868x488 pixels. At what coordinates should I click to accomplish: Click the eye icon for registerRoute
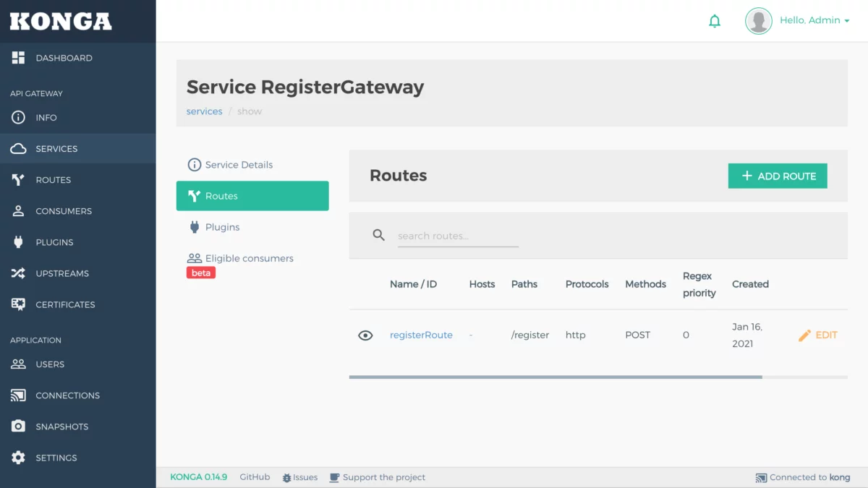(365, 335)
